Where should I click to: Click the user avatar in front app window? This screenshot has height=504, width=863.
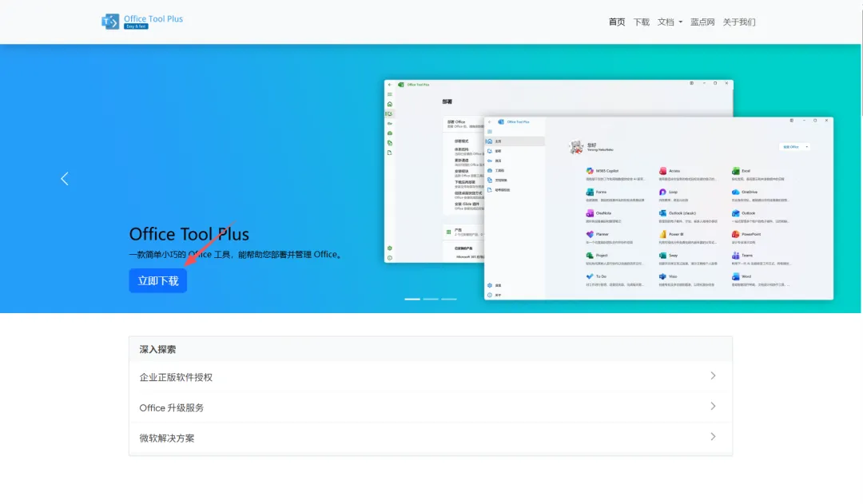pos(576,147)
